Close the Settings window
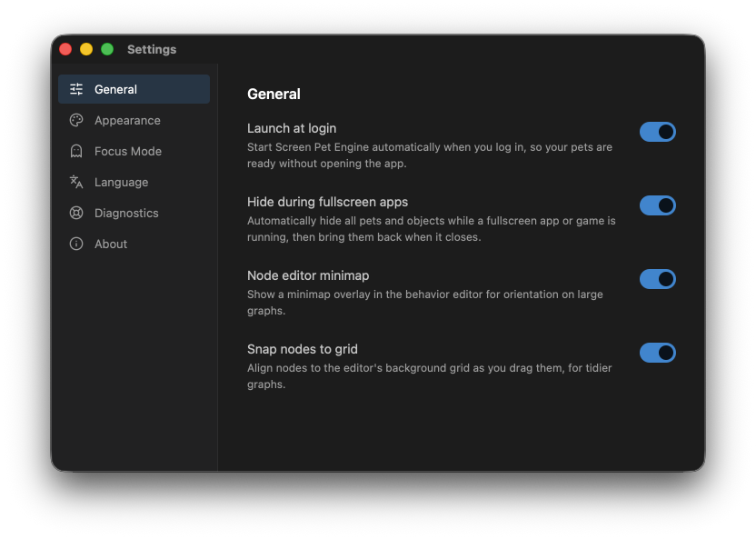 pos(65,49)
